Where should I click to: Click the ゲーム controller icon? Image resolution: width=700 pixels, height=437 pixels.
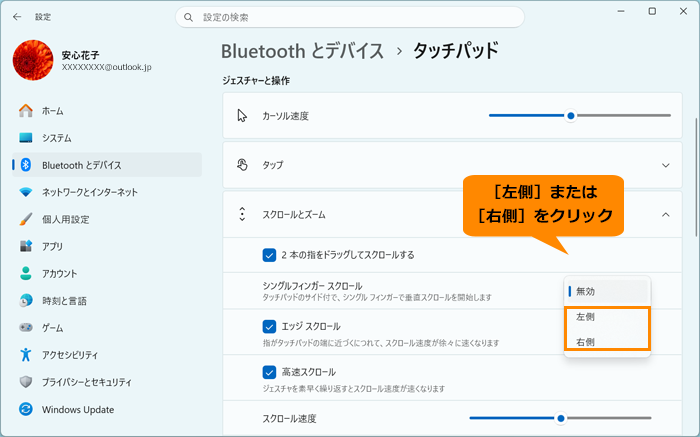[26, 328]
